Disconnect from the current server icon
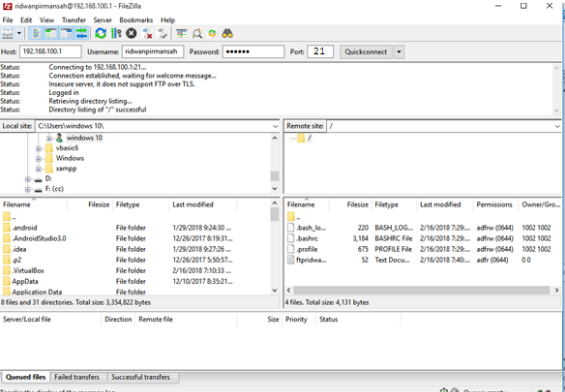565x392 pixels. click(x=147, y=34)
